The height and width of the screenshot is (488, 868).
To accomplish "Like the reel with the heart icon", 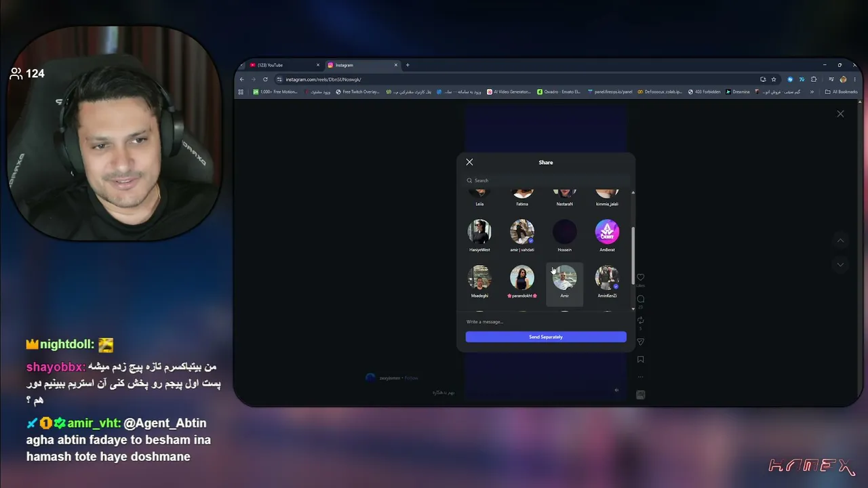I will pyautogui.click(x=640, y=277).
